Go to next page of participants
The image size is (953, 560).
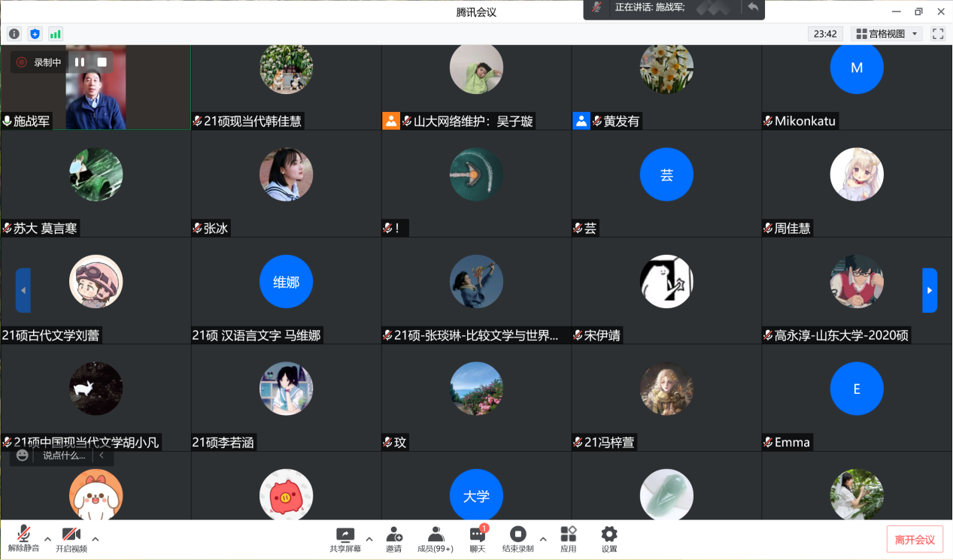tap(930, 290)
